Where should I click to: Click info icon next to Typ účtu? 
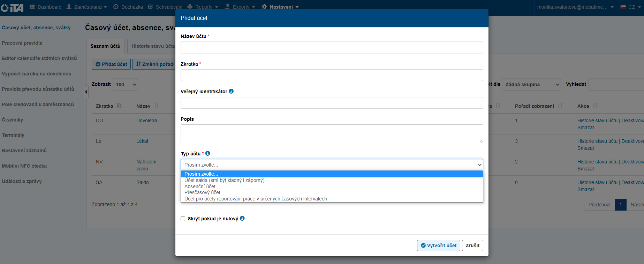208,153
